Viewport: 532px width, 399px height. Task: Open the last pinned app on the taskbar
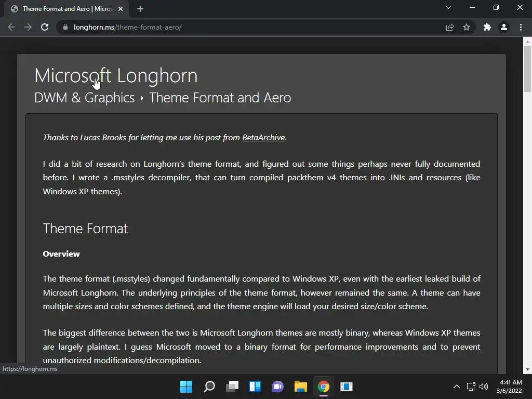[x=346, y=387]
